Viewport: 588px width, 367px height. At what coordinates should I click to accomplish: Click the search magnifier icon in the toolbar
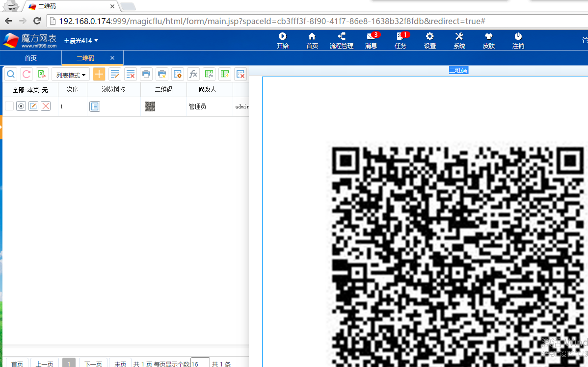11,74
